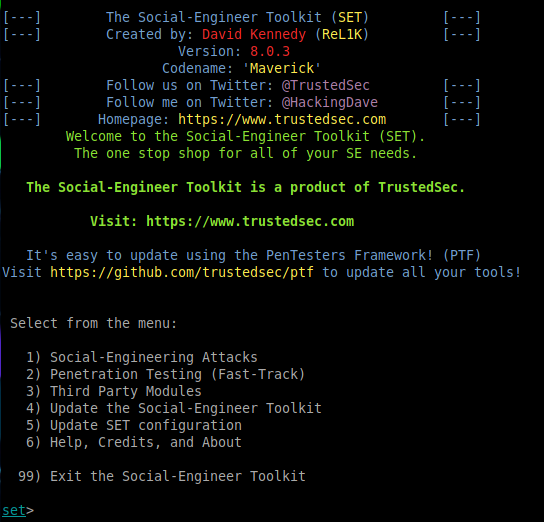Select Penetration Testing (Fast-Track) option
The height and width of the screenshot is (522, 544).
pyautogui.click(x=165, y=375)
